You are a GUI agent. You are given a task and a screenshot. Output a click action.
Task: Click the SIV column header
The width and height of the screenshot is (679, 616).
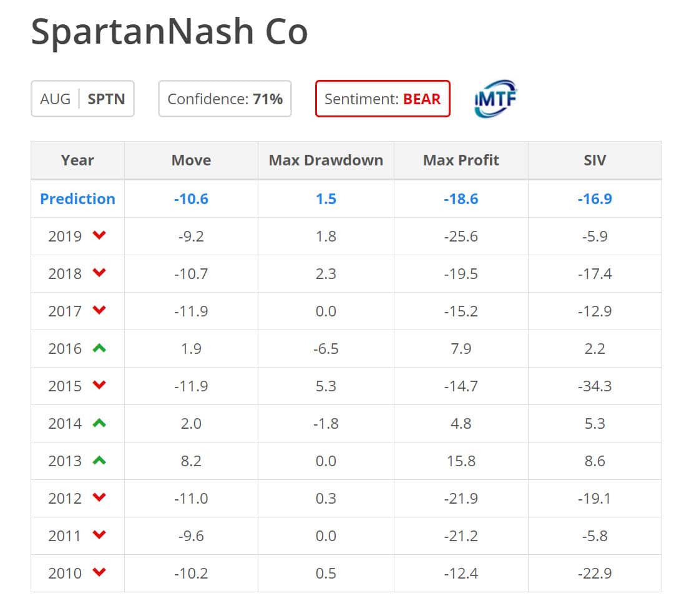tap(595, 160)
